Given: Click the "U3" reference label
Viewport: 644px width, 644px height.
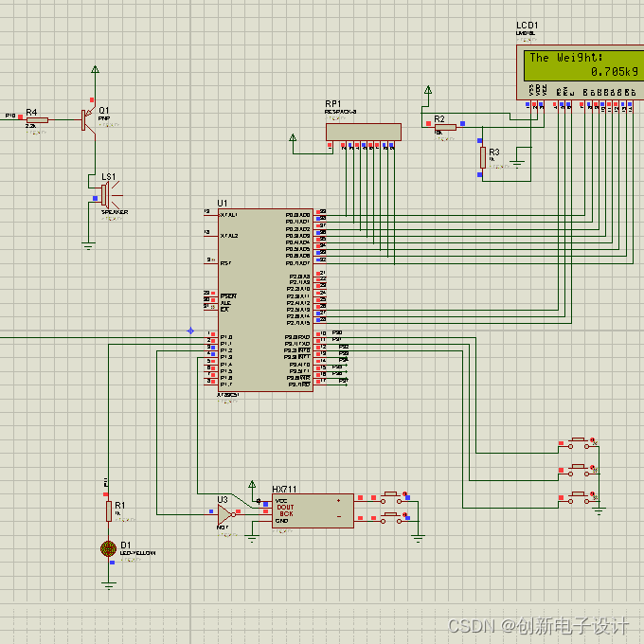Looking at the screenshot, I should tap(223, 499).
